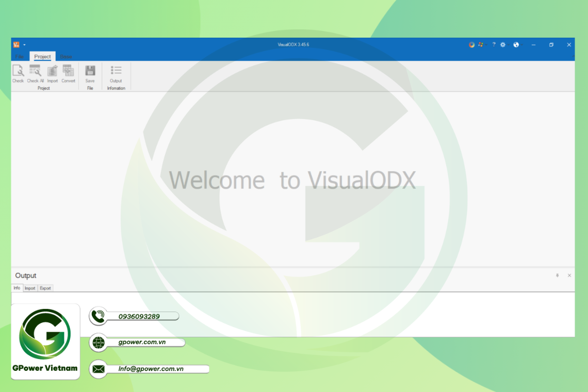This screenshot has width=588, height=392.
Task: Click the Import ribbon button in the Project group
Action: point(53,74)
